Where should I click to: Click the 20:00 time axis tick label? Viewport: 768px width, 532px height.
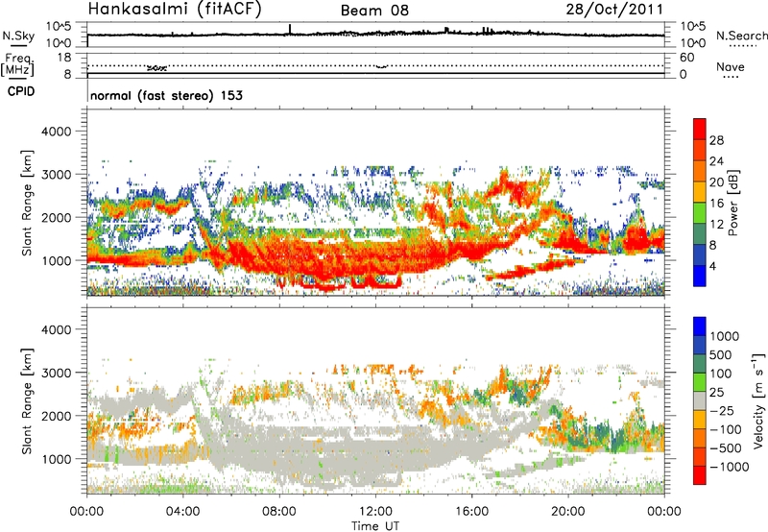pos(567,512)
